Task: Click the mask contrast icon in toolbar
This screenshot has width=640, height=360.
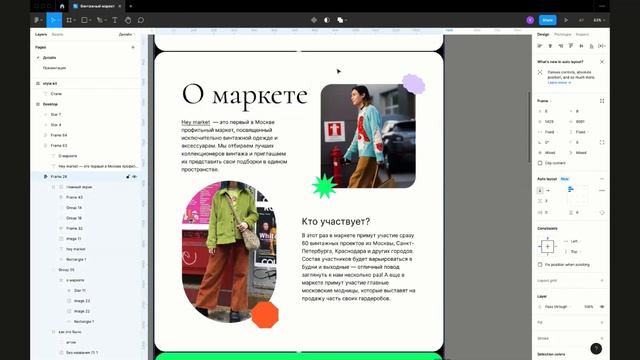Action: pos(327,20)
